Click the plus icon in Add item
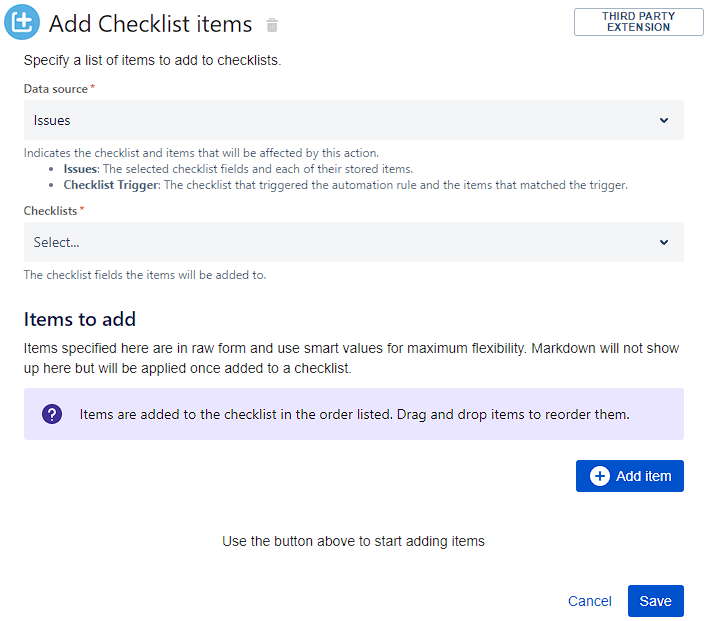 [x=600, y=476]
